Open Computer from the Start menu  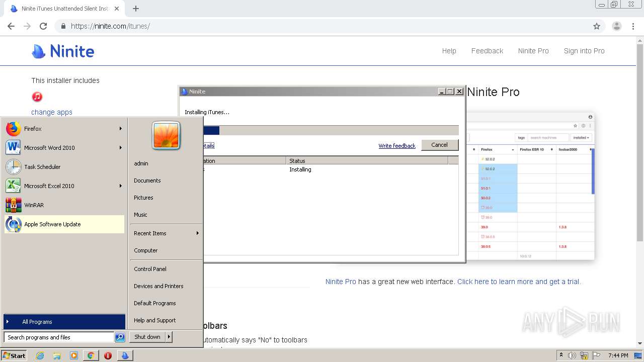pyautogui.click(x=146, y=250)
